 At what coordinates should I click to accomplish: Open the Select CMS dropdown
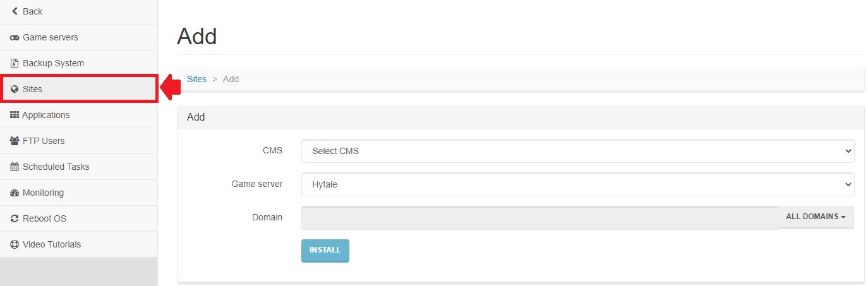point(577,151)
